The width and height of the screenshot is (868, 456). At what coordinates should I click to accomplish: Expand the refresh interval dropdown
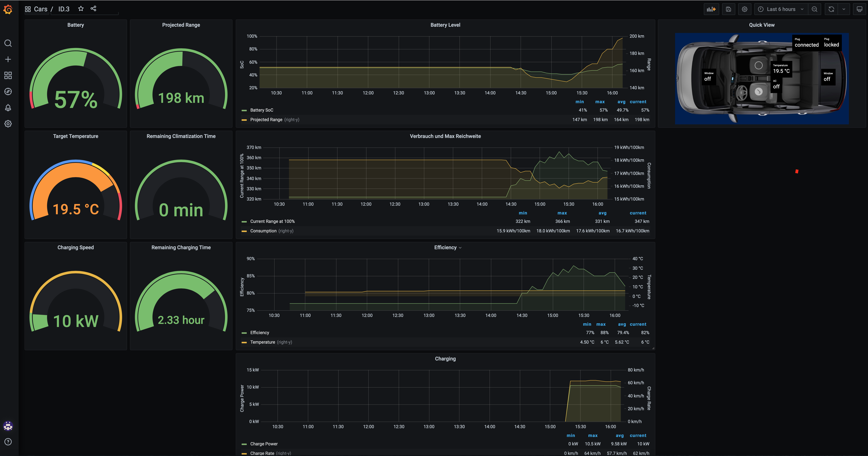click(844, 9)
